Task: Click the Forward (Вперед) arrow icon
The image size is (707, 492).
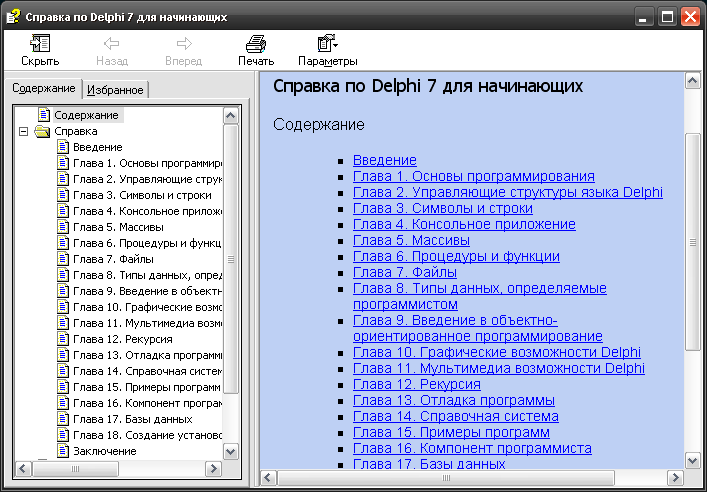Action: point(184,43)
